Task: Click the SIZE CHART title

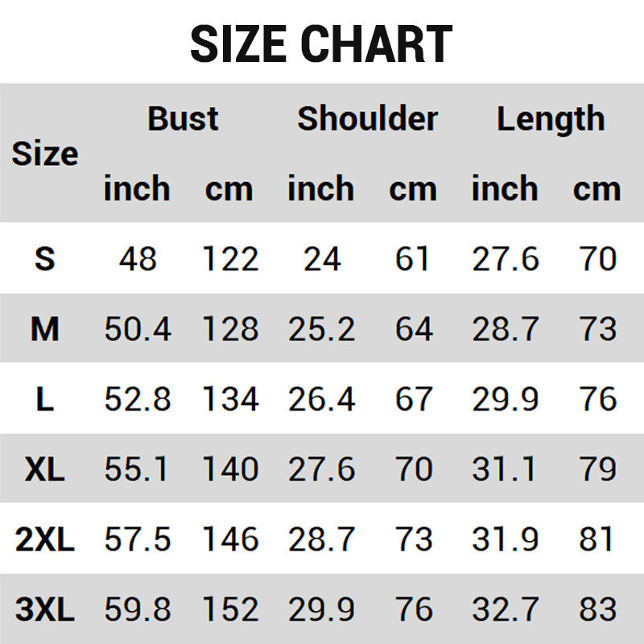Action: tap(321, 44)
